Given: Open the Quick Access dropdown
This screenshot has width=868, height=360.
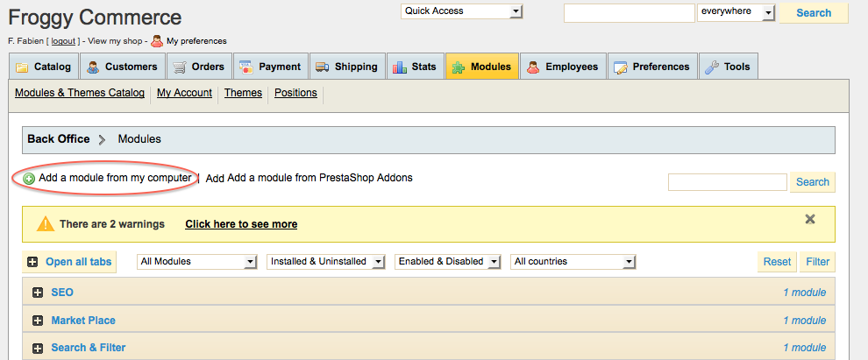Looking at the screenshot, I should [462, 11].
